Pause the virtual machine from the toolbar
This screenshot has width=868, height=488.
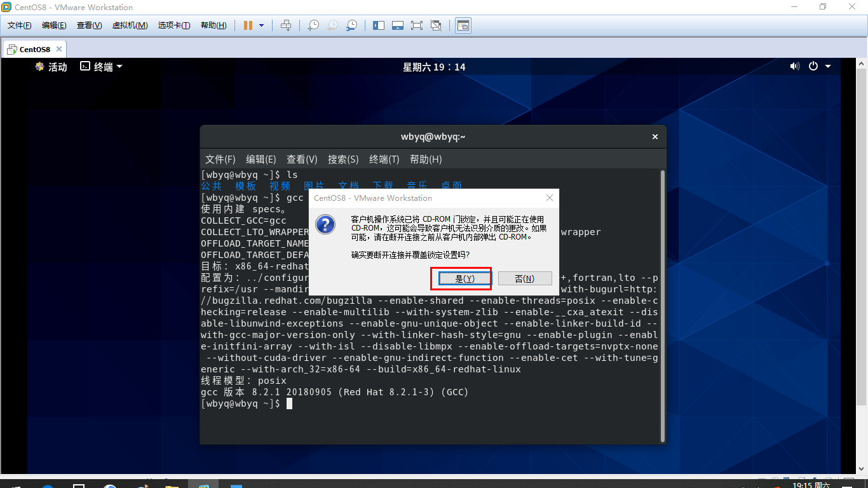248,25
